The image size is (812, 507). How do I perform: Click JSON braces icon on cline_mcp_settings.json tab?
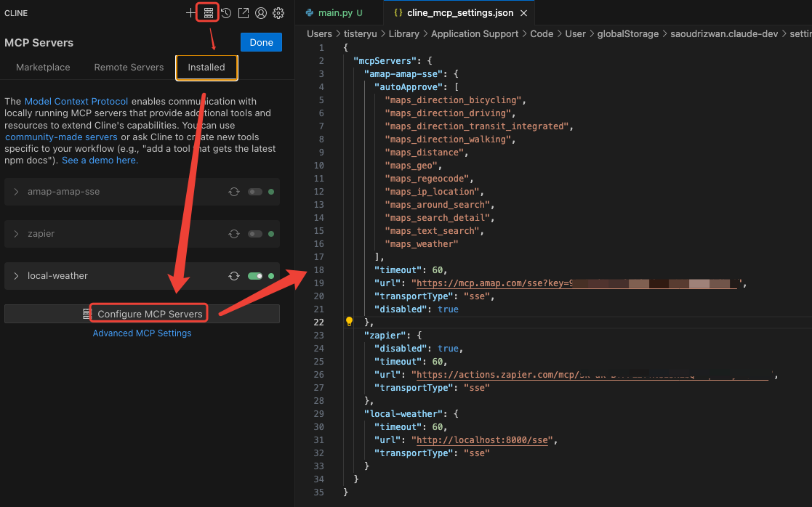pos(398,13)
